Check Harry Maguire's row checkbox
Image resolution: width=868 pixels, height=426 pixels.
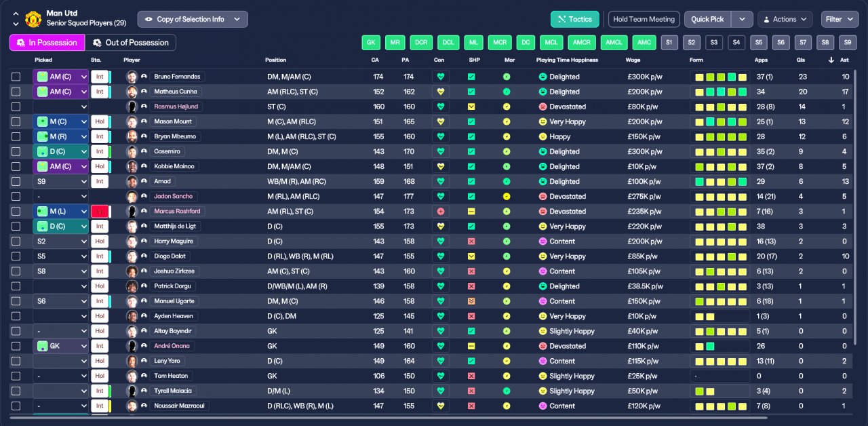pos(16,241)
